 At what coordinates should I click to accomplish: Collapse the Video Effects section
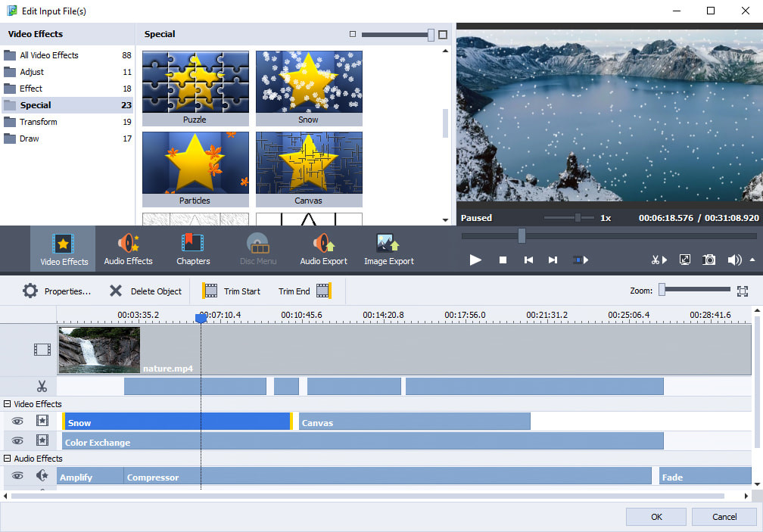pos(6,403)
